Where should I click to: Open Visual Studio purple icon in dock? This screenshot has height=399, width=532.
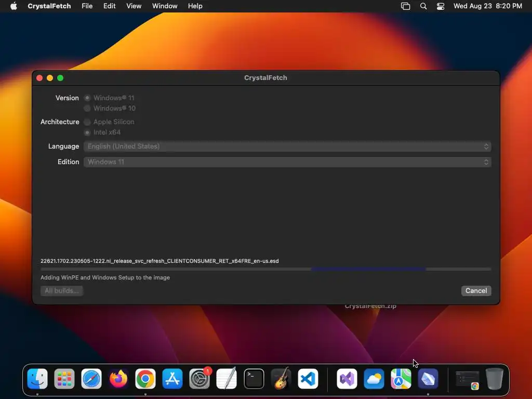point(347,379)
